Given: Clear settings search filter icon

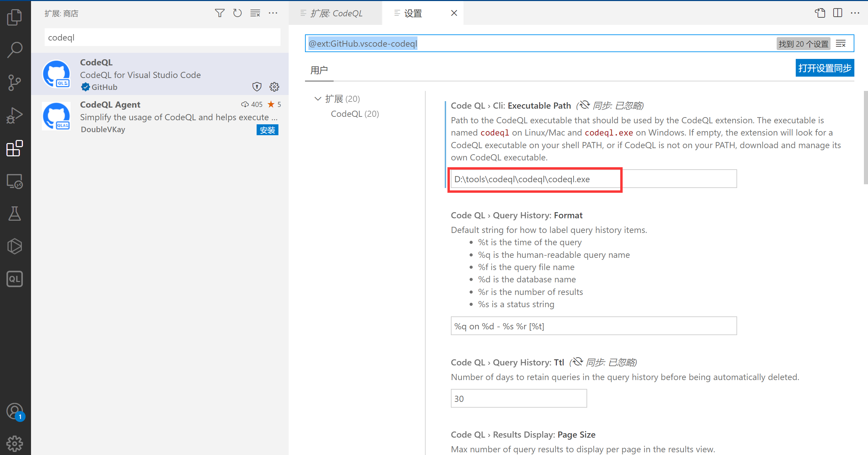Looking at the screenshot, I should click(841, 44).
